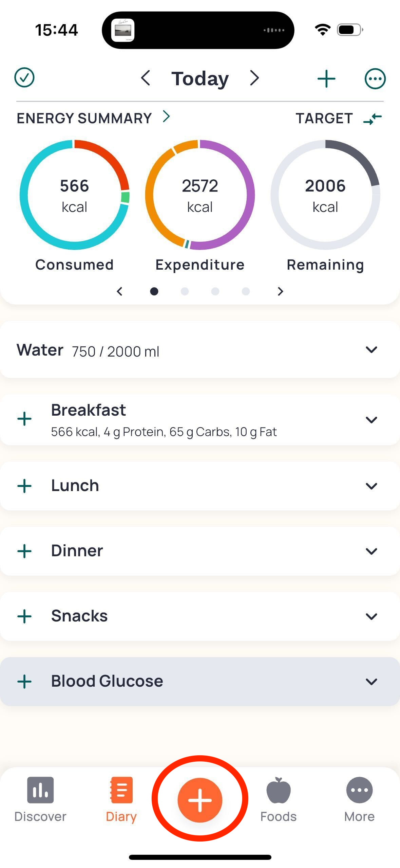400x868 pixels.
Task: Select the second summary page dot
Action: pos(185,291)
